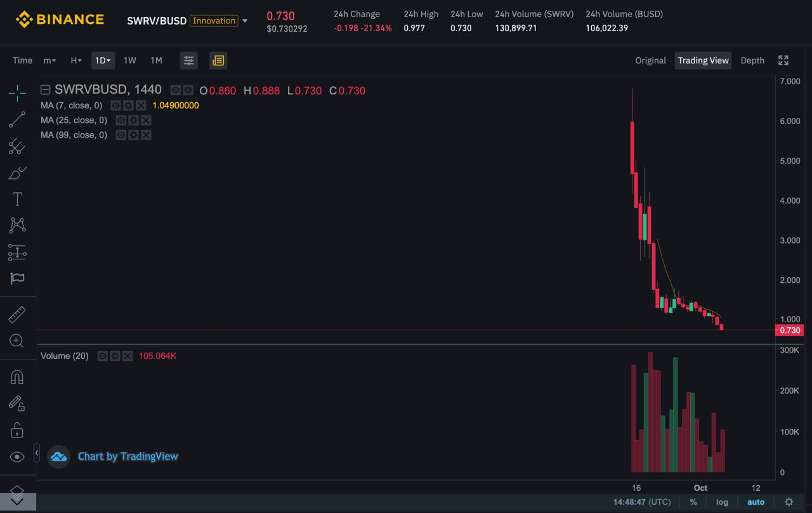Open the SWRV/BUSD pair dropdown
The image size is (812, 513).
[245, 20]
